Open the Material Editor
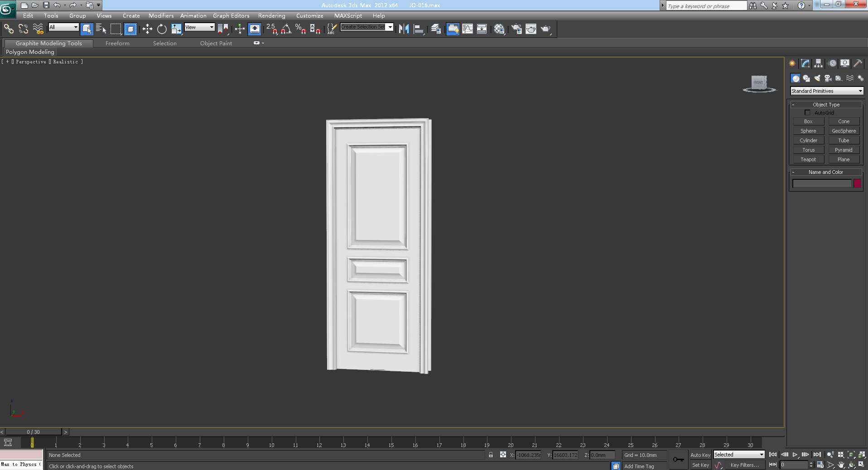The width and height of the screenshot is (868, 470). click(x=499, y=29)
